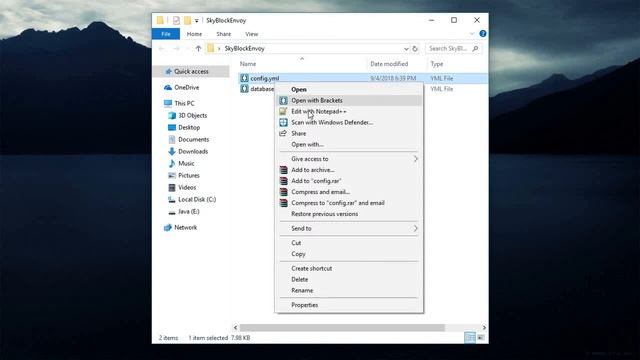Select Scan with Windows Defender
Image resolution: width=640 pixels, height=360 pixels.
pos(349,122)
